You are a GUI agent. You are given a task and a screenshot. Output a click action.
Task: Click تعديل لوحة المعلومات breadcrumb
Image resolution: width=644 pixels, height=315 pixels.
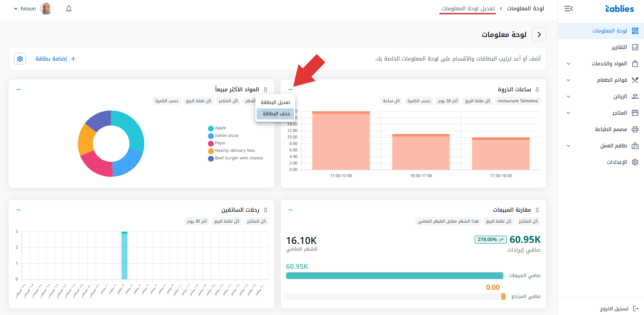pyautogui.click(x=468, y=8)
